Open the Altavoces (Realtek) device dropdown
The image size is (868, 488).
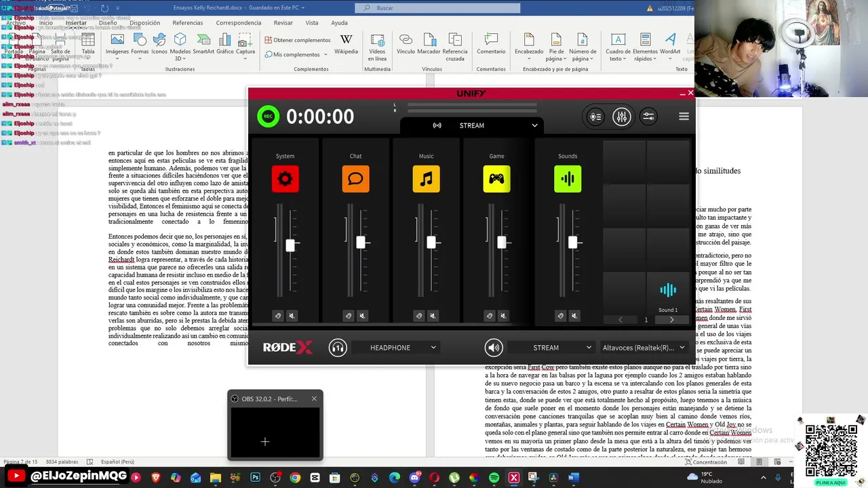[644, 348]
